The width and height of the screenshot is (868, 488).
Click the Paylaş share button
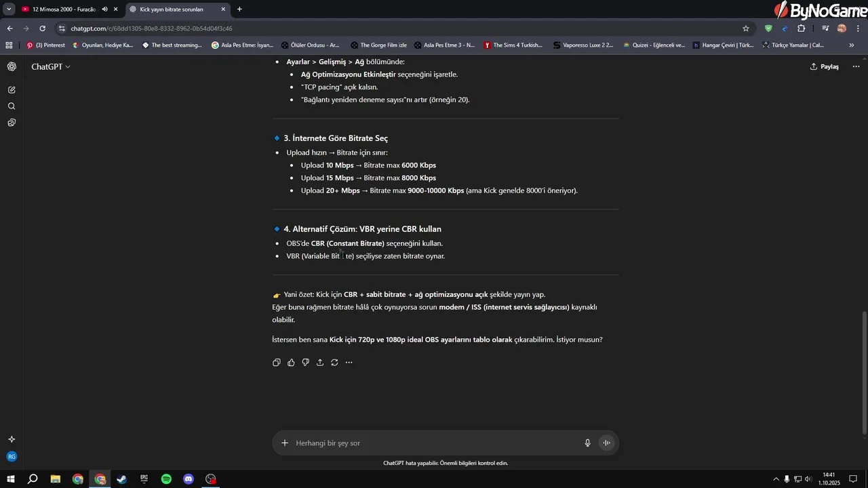pyautogui.click(x=825, y=66)
